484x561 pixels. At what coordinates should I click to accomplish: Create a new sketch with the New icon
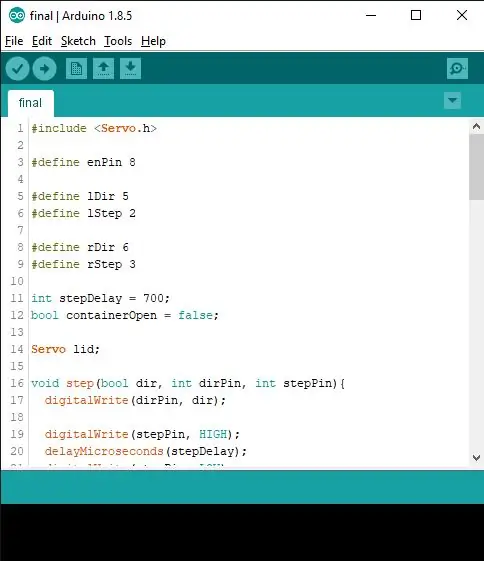tap(77, 68)
